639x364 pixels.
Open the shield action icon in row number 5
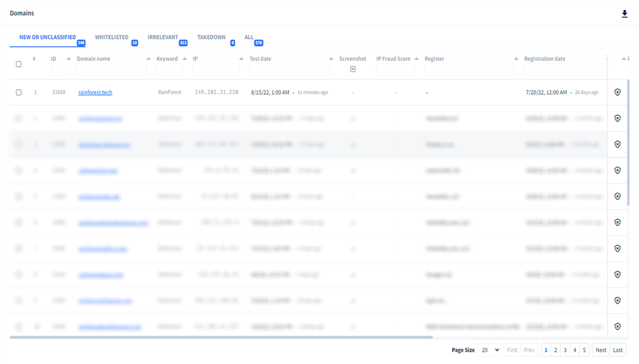click(617, 196)
